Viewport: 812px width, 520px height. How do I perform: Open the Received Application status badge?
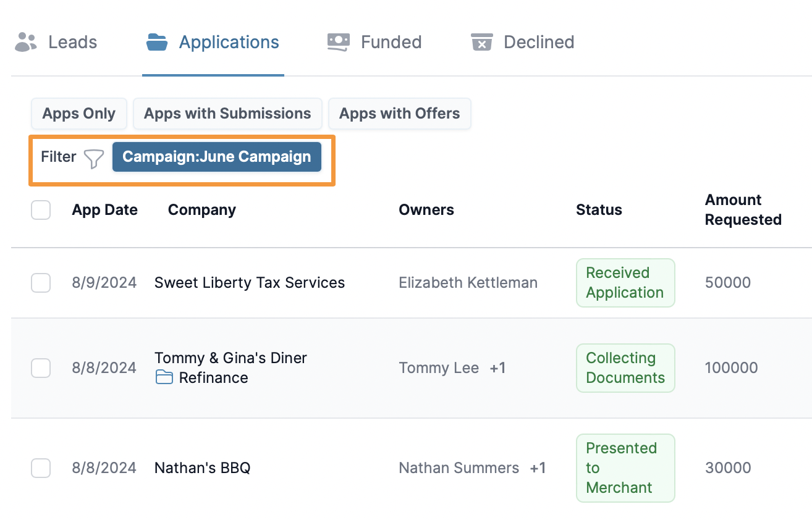pos(625,283)
